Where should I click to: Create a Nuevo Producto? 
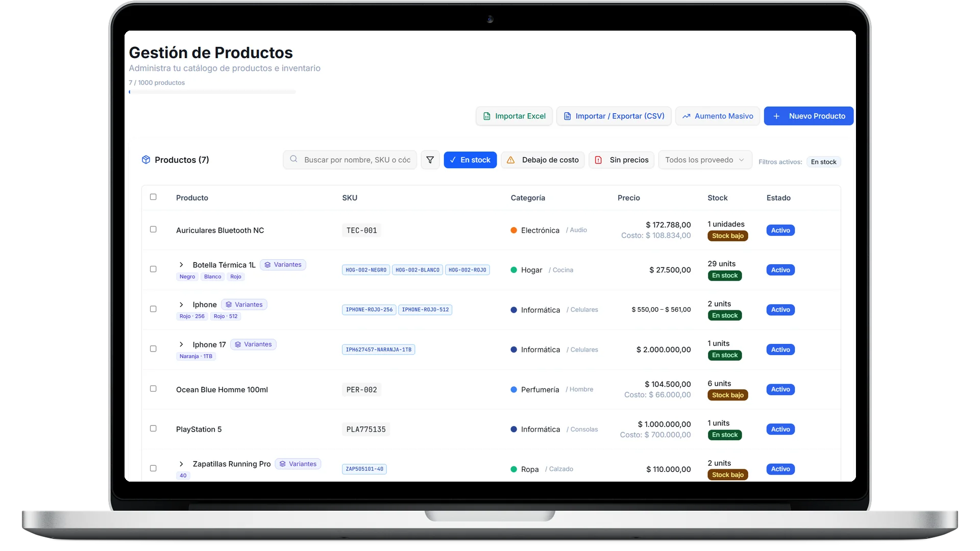808,116
